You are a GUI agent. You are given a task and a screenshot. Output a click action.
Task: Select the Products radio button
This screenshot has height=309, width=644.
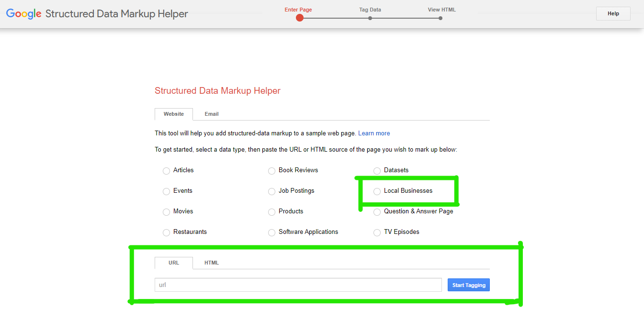pyautogui.click(x=272, y=212)
